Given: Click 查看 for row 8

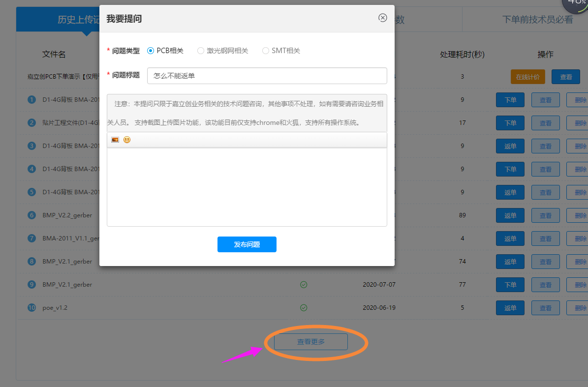Looking at the screenshot, I should [546, 262].
